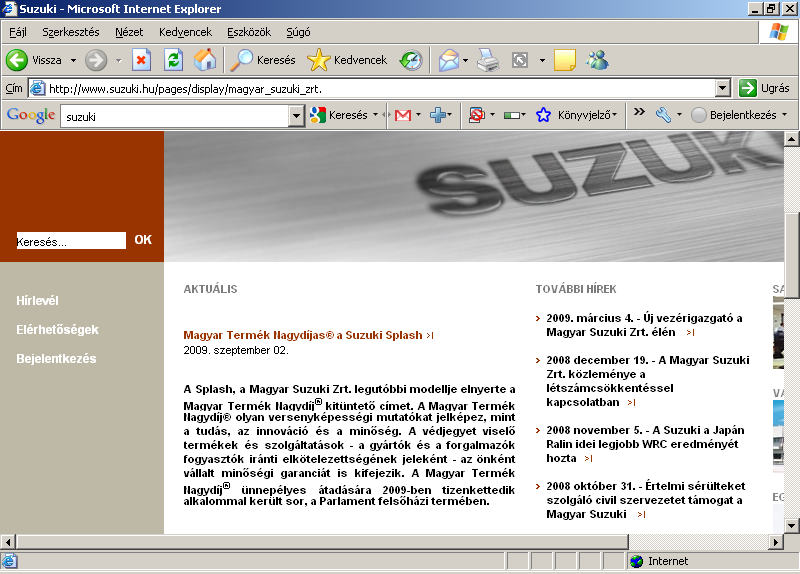The image size is (800, 574).
Task: Open 2008 december 19. news item
Action: (647, 381)
